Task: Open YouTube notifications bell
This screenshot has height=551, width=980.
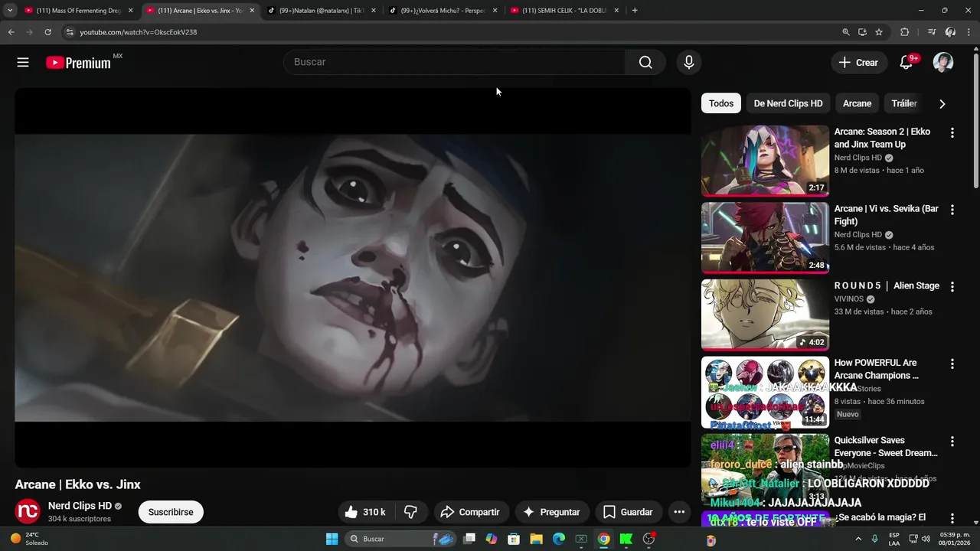Action: (906, 63)
